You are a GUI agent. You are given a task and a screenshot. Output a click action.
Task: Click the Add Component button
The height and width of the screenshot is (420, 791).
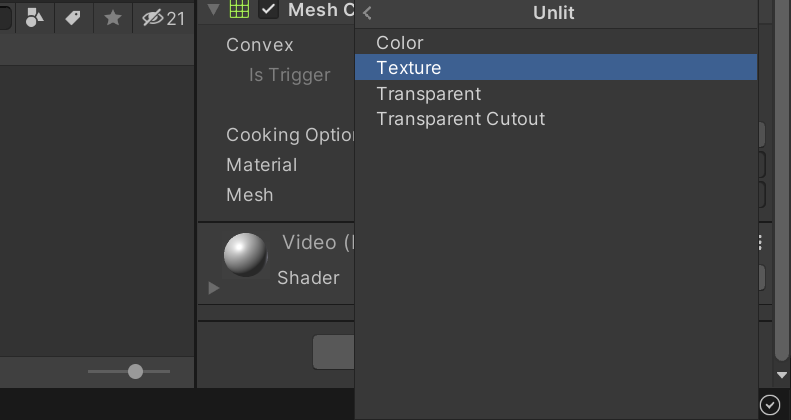click(x=333, y=352)
